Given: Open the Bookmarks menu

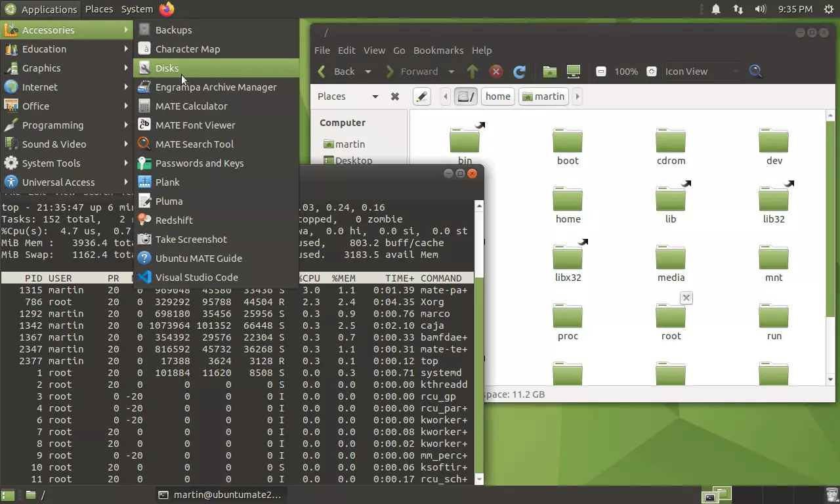Looking at the screenshot, I should 438,50.
